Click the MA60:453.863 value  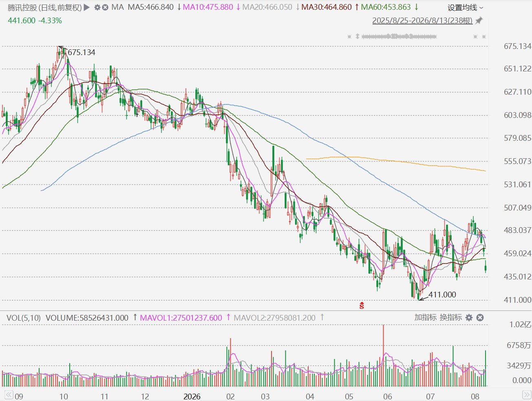[x=386, y=7]
